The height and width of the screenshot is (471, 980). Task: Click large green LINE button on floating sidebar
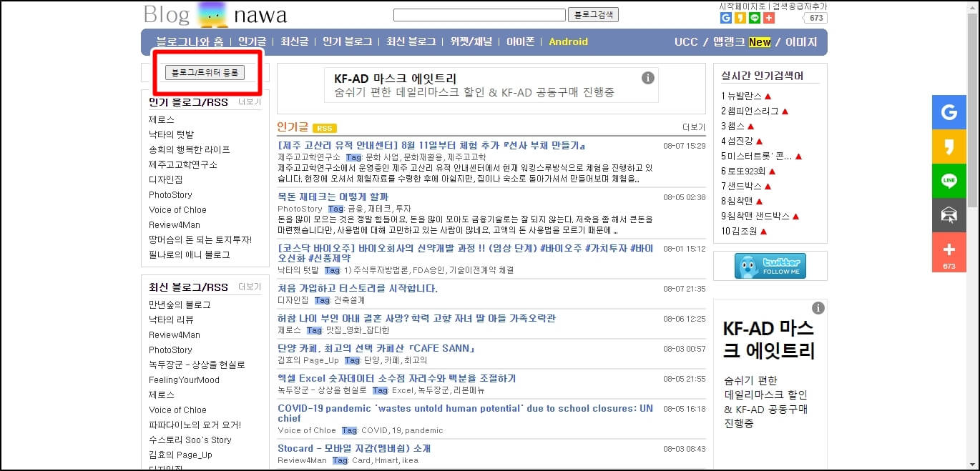[x=949, y=181]
